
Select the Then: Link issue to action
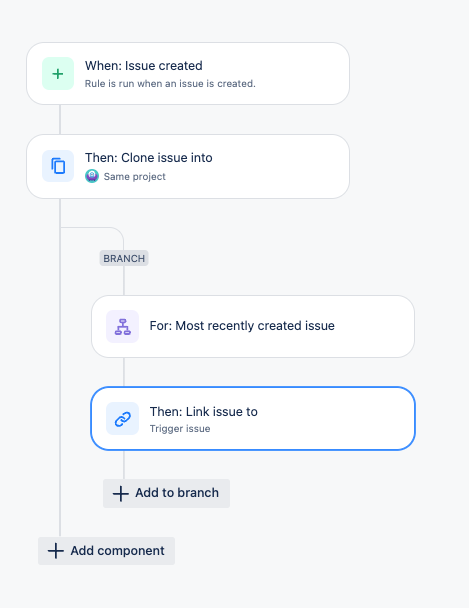pos(253,418)
